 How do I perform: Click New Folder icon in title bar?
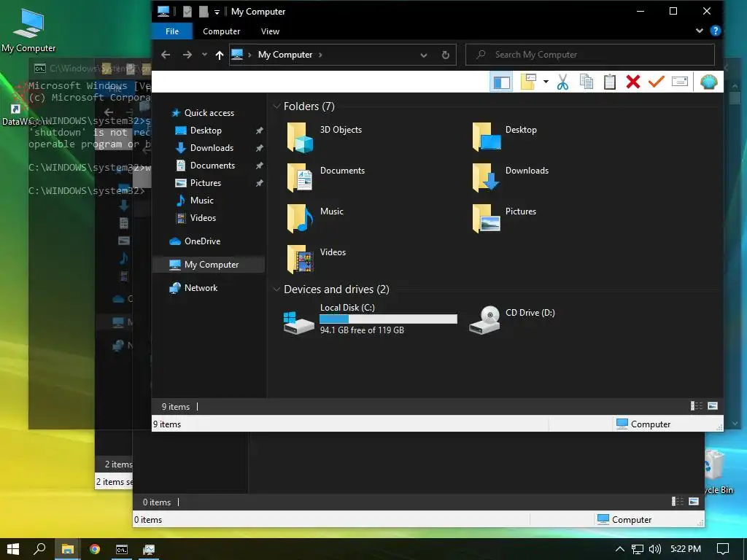(x=204, y=12)
